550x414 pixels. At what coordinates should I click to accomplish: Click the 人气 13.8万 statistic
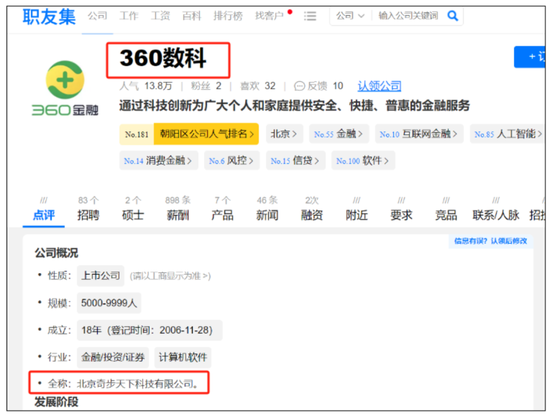(146, 86)
